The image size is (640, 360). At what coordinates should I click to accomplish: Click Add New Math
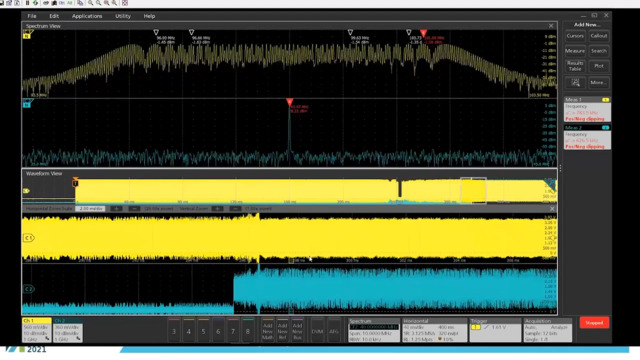tap(268, 331)
